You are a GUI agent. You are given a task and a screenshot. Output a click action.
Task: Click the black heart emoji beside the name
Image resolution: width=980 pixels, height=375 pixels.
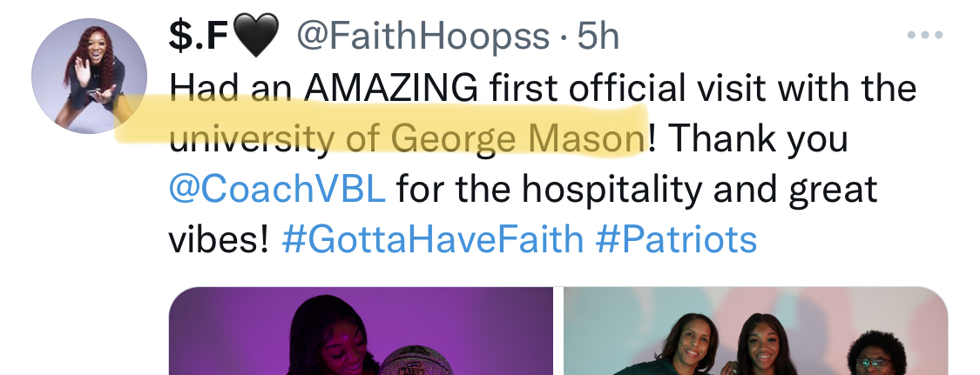click(x=255, y=37)
